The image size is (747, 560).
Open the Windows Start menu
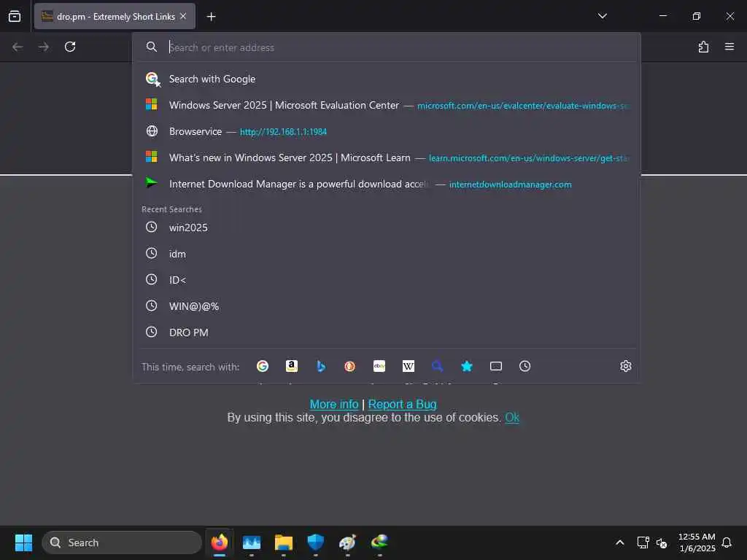(x=23, y=542)
